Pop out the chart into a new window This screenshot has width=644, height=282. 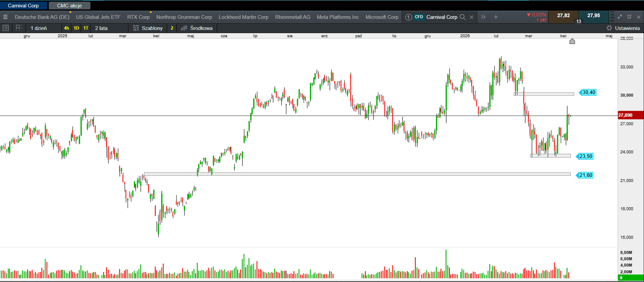629,16
